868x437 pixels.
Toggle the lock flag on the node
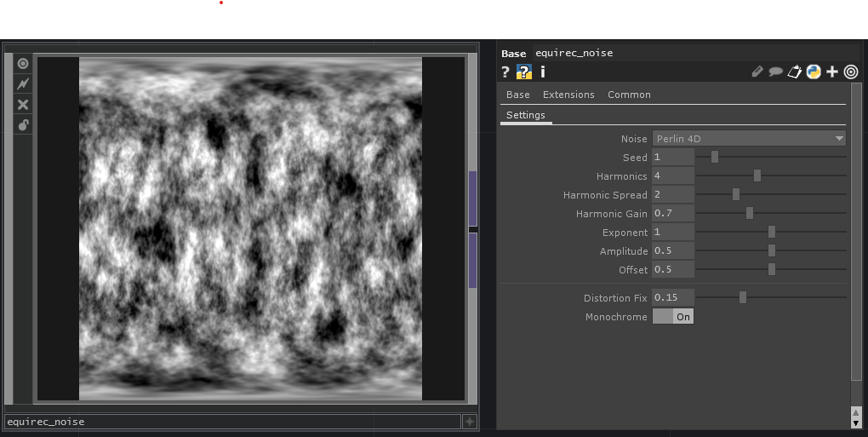pos(23,125)
